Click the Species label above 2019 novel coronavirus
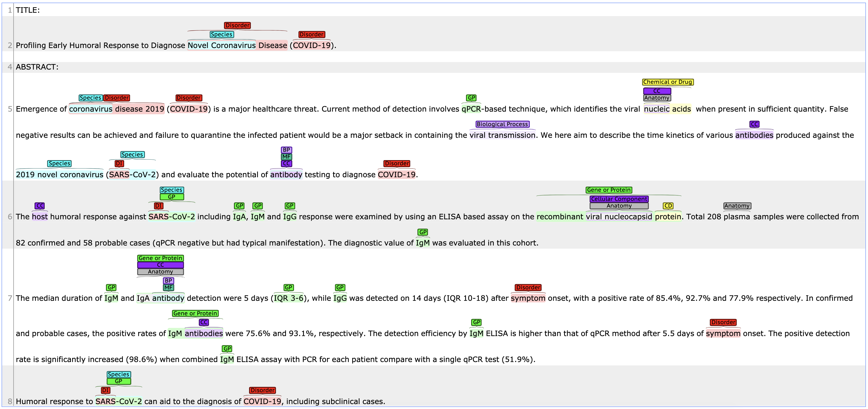Image resolution: width=868 pixels, height=409 pixels. click(59, 163)
